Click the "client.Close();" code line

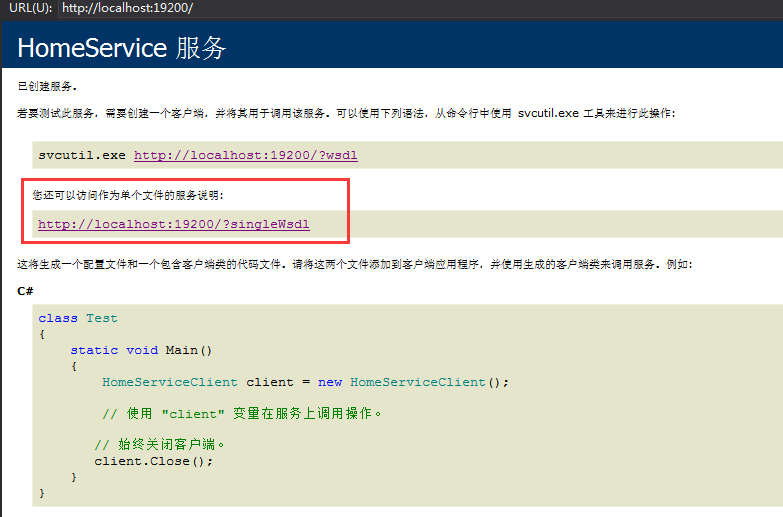point(154,461)
